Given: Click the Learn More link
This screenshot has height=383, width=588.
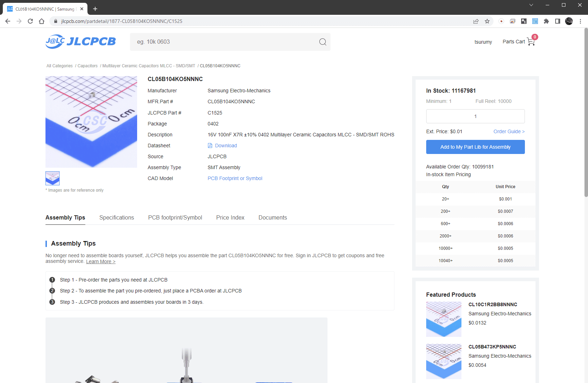Looking at the screenshot, I should 101,261.
